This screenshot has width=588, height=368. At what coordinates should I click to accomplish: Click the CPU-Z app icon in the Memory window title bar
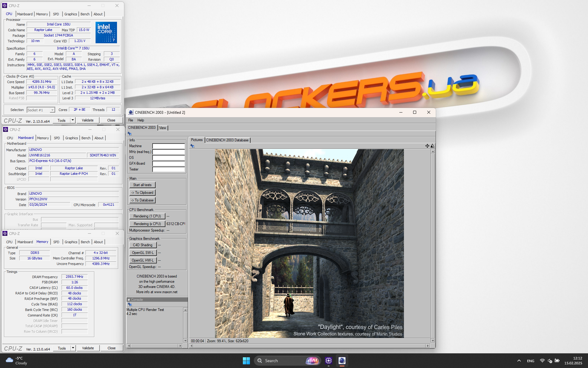tap(5, 233)
